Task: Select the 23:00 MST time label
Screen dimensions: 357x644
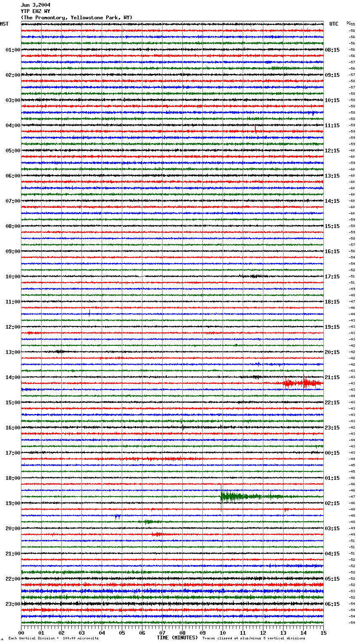Action: pyautogui.click(x=13, y=604)
